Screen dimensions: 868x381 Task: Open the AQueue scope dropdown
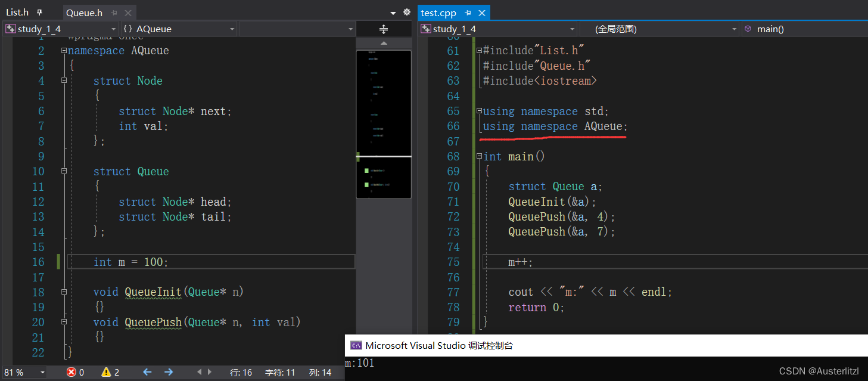179,29
